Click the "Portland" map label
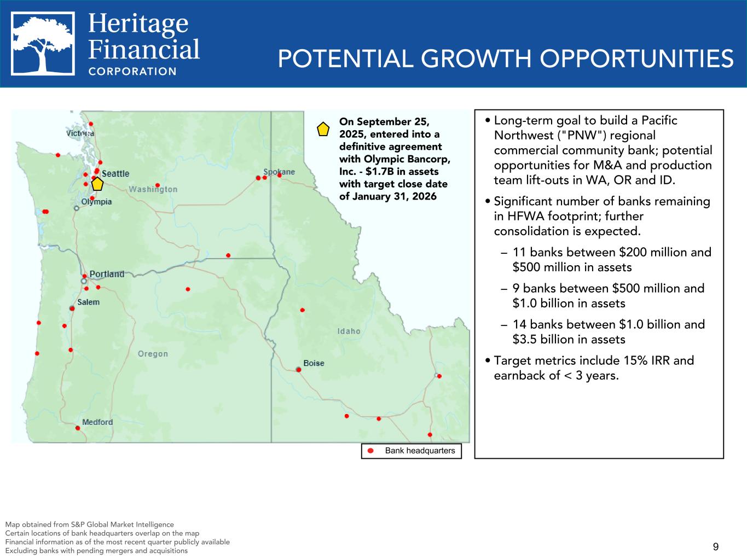Screen dimensions: 747x560 (x=107, y=274)
